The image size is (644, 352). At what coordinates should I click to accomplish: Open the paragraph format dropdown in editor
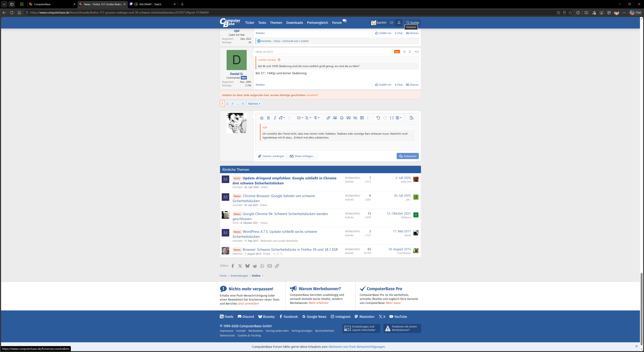tap(317, 118)
